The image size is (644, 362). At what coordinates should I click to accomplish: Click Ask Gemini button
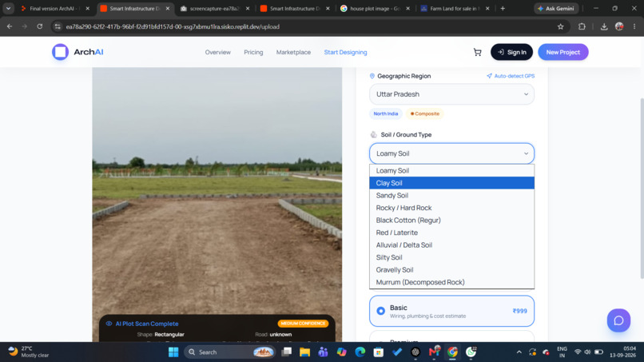(x=556, y=8)
